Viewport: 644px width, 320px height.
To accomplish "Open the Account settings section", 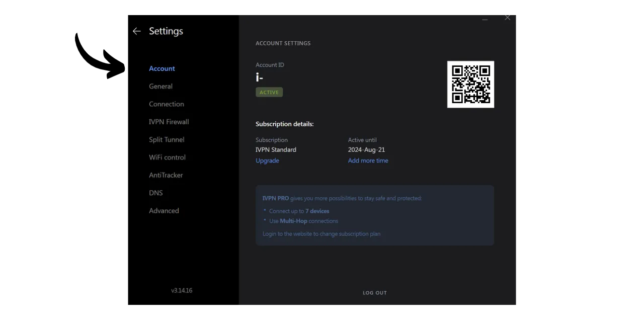I will (x=162, y=68).
